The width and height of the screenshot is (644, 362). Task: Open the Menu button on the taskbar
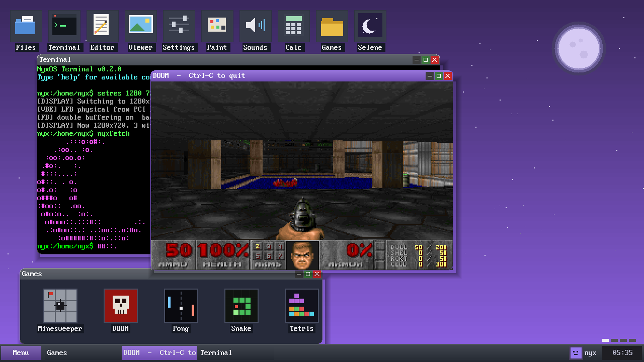point(21,353)
